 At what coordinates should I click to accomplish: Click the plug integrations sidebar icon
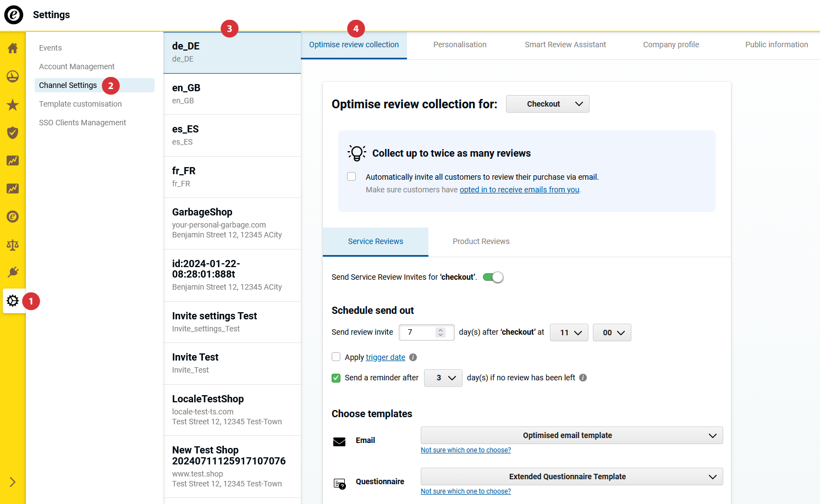coord(13,272)
